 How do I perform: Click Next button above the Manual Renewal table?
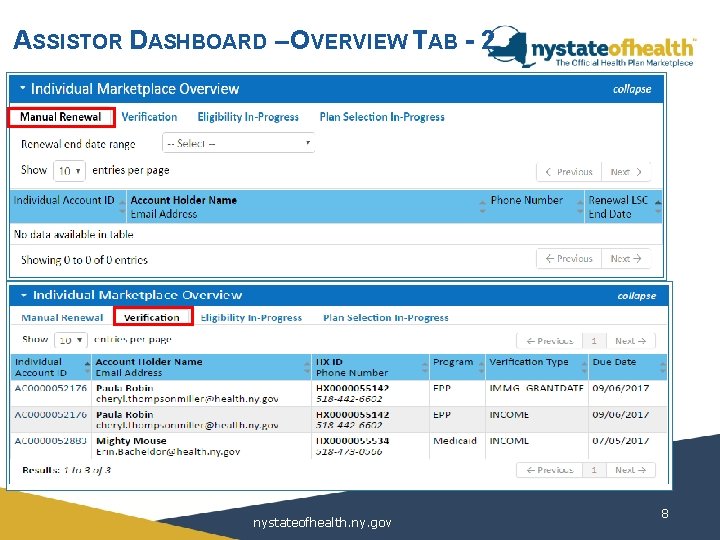click(626, 172)
